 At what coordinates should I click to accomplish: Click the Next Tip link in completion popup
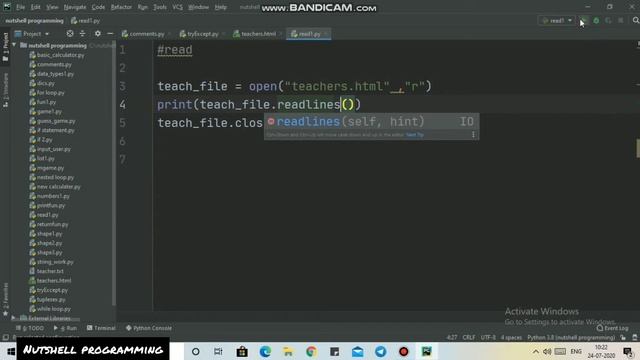[x=415, y=135]
